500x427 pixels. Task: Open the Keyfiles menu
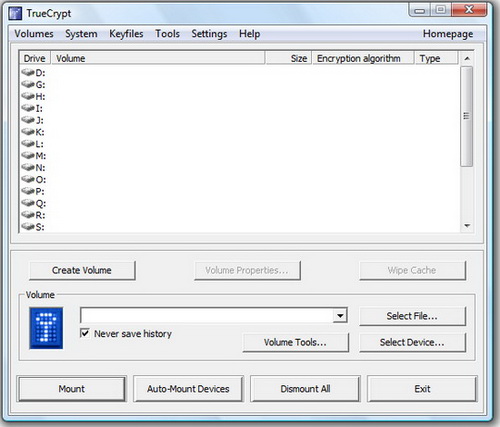click(126, 34)
